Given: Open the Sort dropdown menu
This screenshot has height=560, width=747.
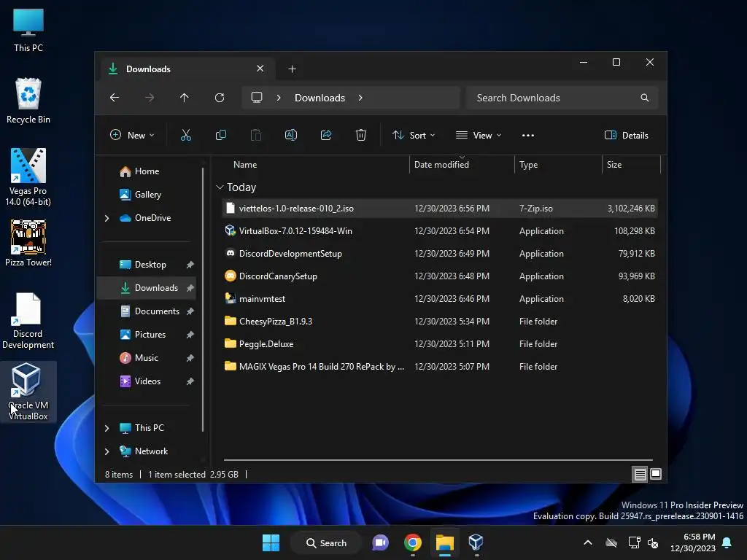Looking at the screenshot, I should (x=413, y=135).
